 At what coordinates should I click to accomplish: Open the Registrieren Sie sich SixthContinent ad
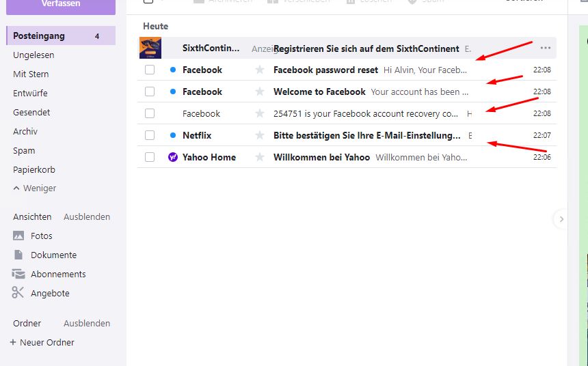click(x=366, y=48)
